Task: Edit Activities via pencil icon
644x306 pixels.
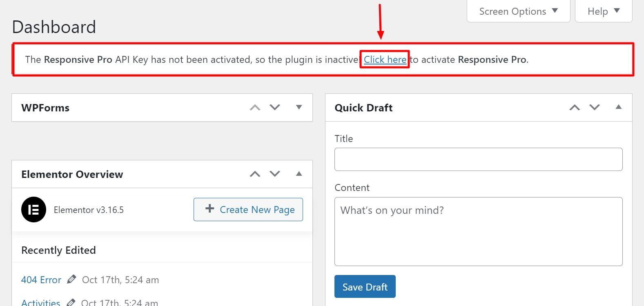Action: pyautogui.click(x=71, y=302)
